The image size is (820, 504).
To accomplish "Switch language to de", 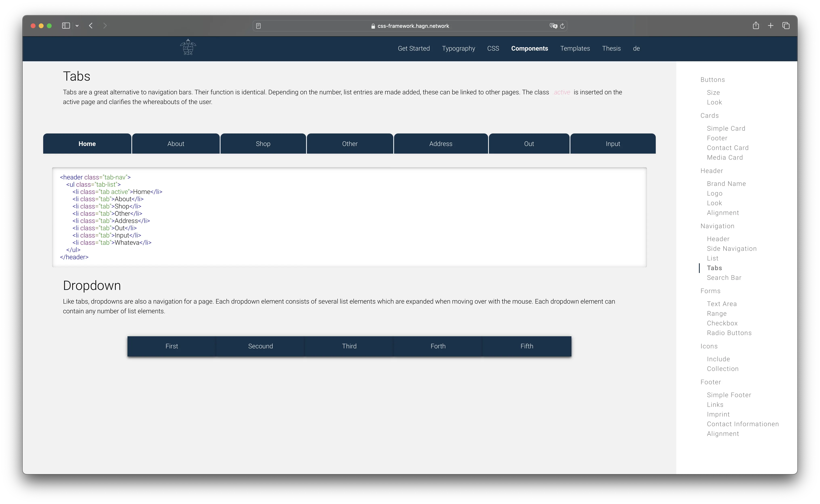I will 636,48.
